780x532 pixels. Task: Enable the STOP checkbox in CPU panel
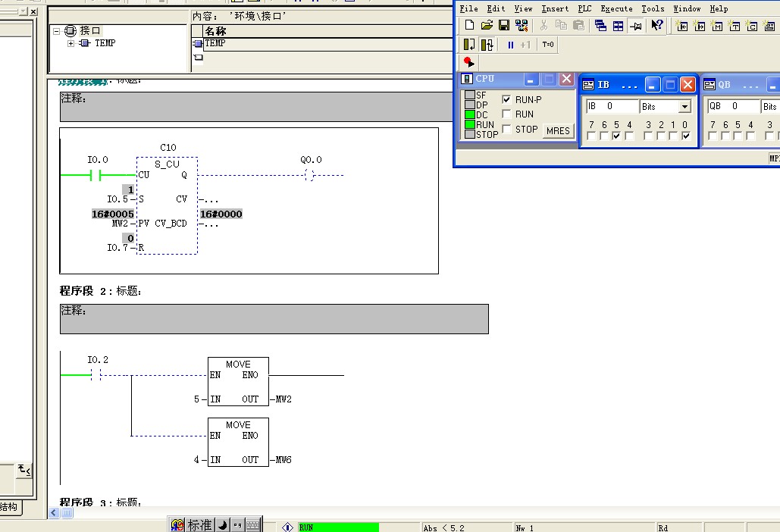click(x=506, y=130)
